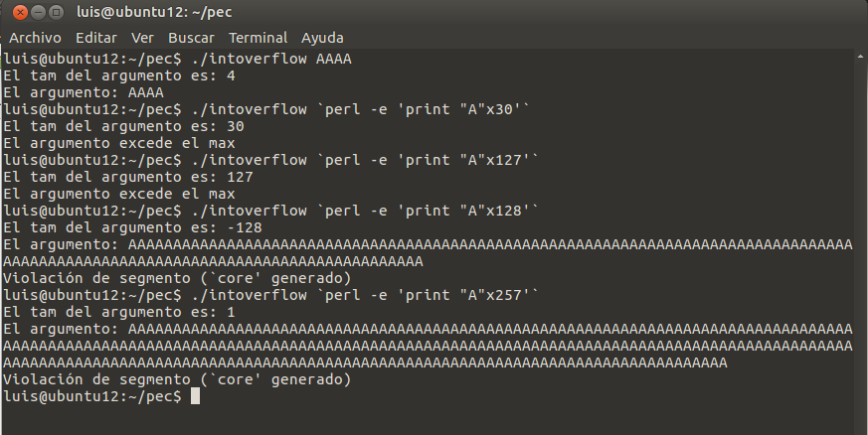Click the ./intoverflow AAAA command line
Image resolution: width=868 pixels, height=435 pixels.
(x=178, y=59)
